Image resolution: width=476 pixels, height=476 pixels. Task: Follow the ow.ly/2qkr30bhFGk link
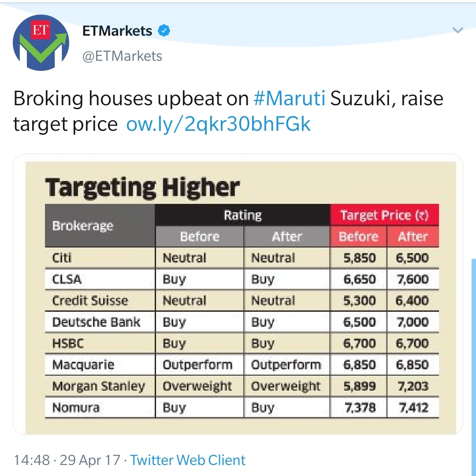tap(218, 124)
